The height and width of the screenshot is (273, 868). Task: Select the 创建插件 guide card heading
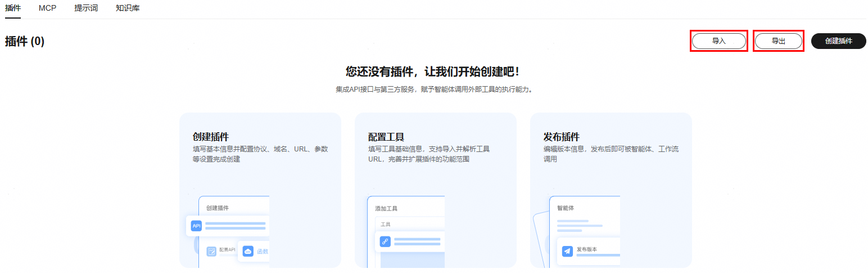(x=211, y=137)
